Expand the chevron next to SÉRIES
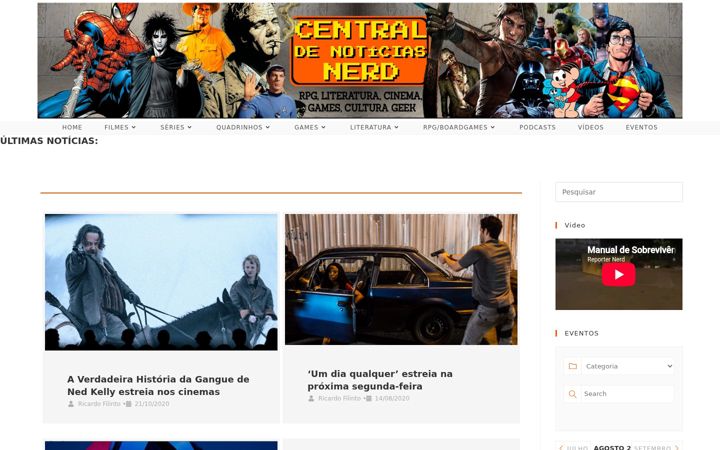This screenshot has height=450, width=720. tap(190, 127)
